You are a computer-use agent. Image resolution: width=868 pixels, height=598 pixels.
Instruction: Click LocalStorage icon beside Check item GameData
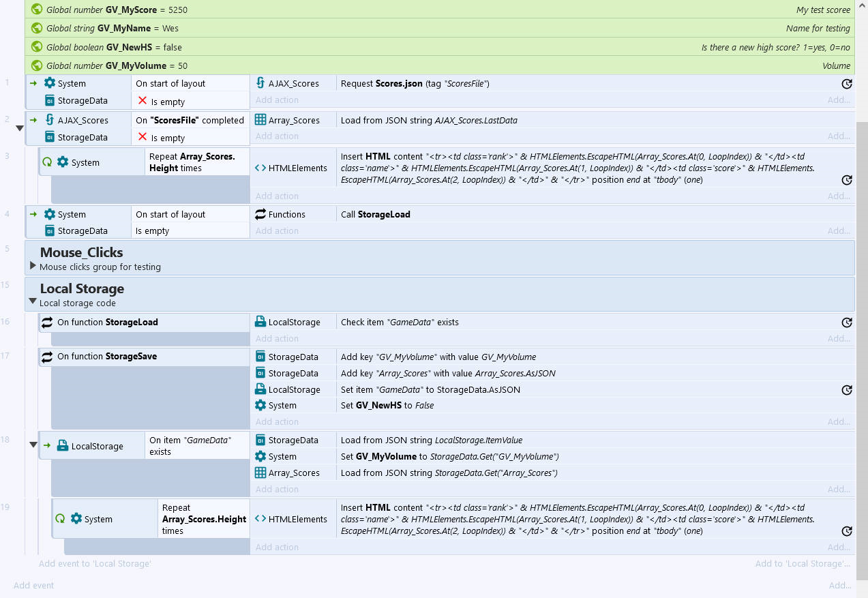click(x=260, y=322)
